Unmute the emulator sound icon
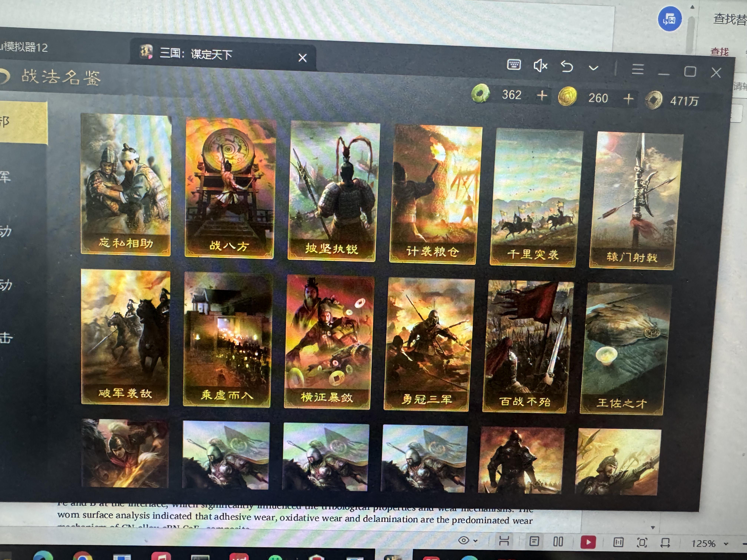 tap(540, 66)
